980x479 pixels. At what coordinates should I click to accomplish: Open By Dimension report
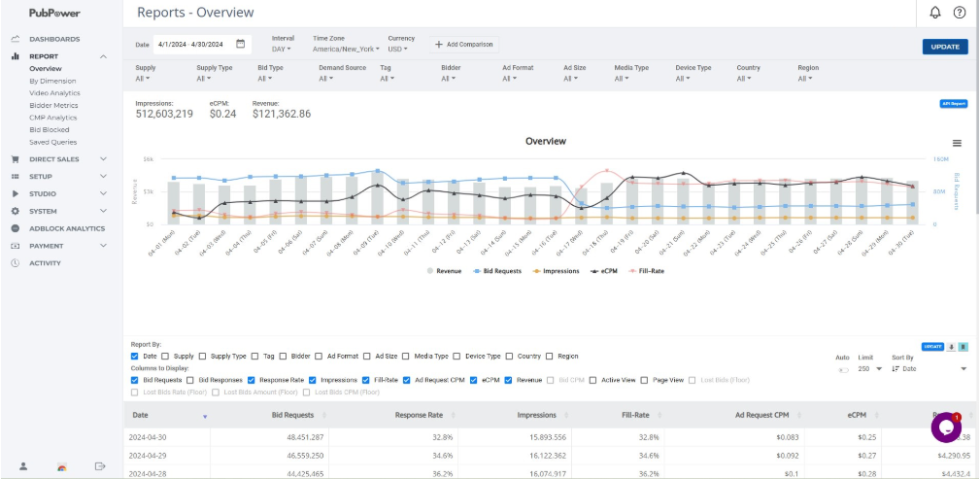click(52, 81)
